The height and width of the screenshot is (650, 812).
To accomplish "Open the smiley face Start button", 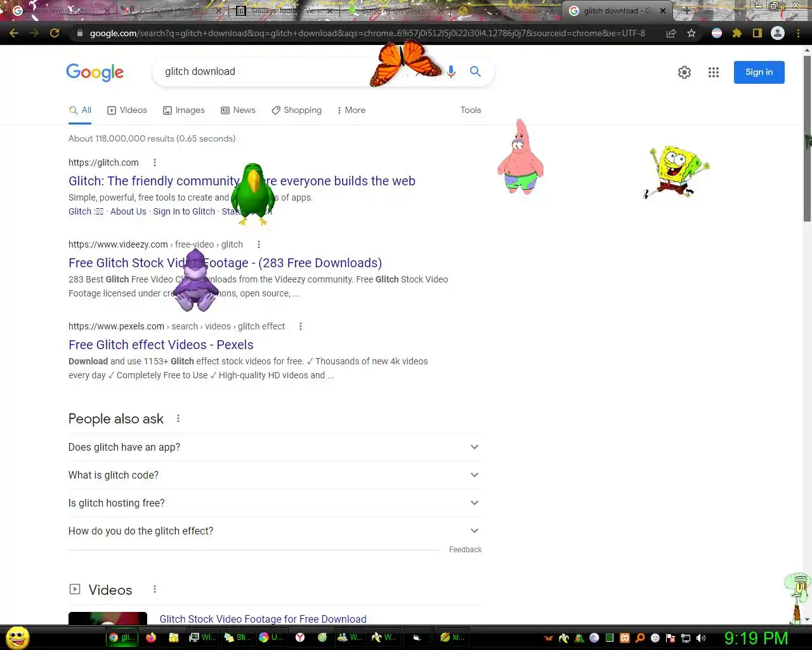I will tap(18, 637).
